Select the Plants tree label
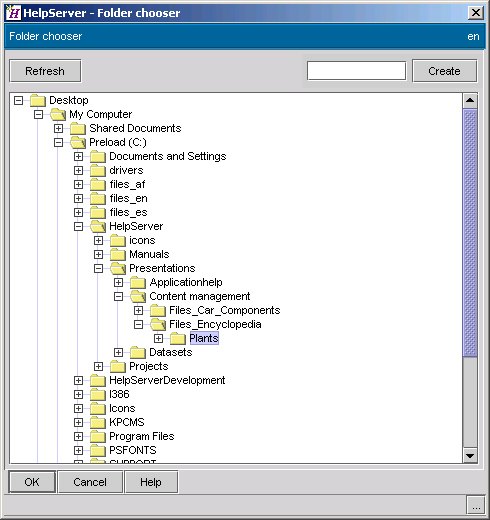490x520 pixels. pos(204,338)
